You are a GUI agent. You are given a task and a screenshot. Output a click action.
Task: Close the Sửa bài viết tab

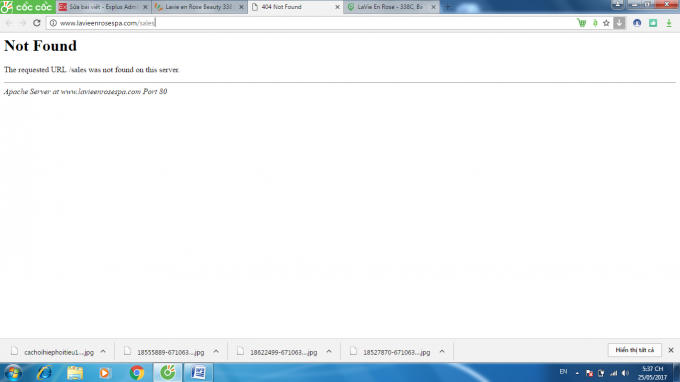tap(145, 7)
